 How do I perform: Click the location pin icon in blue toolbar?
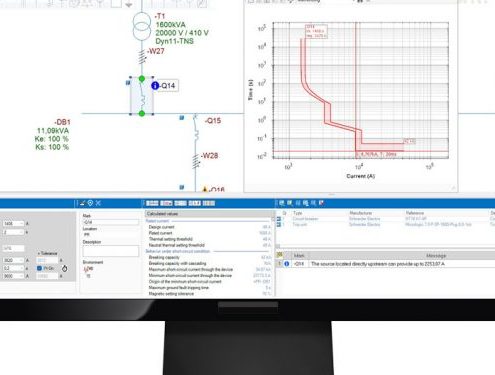coord(90,203)
